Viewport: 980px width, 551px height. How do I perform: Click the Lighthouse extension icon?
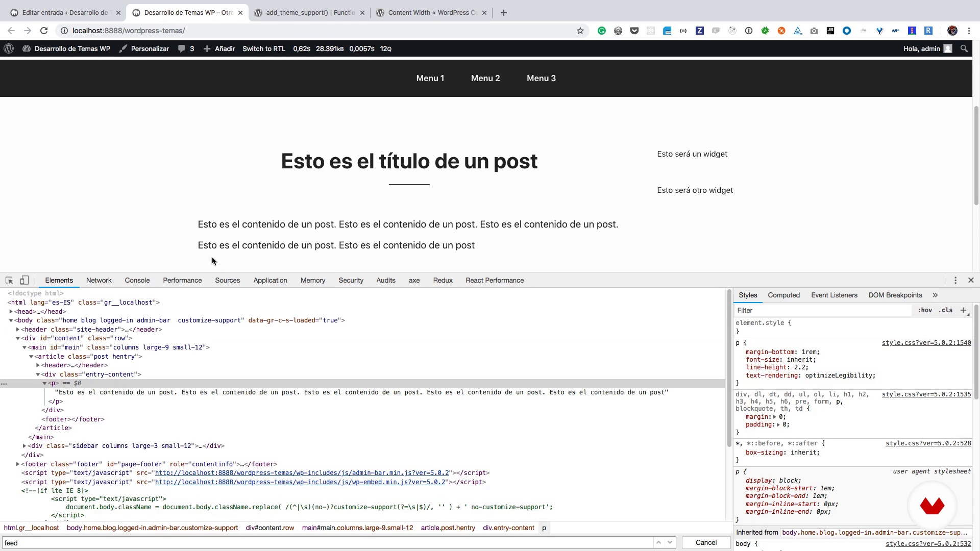[x=912, y=31]
